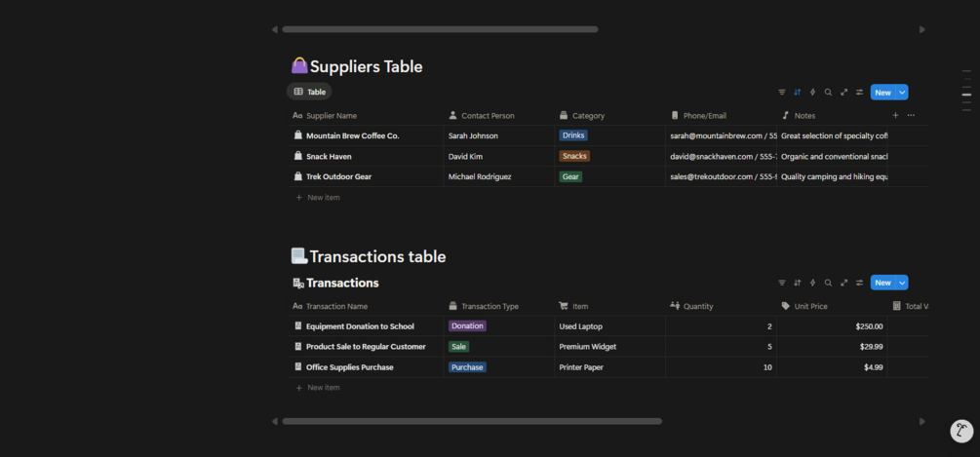Add New item row under Transactions
Viewport: 980px width, 457px height.
tap(323, 388)
